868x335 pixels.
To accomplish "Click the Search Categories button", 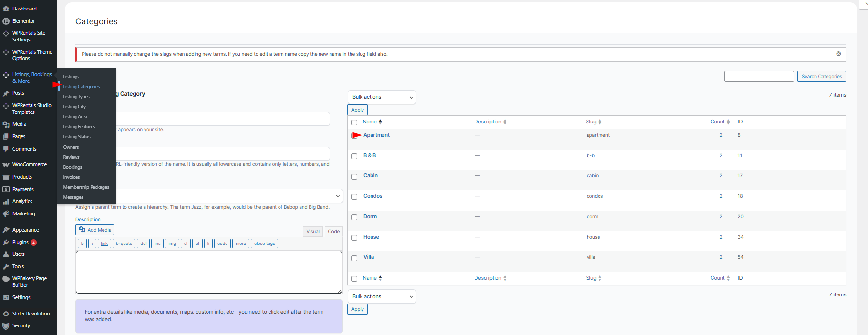I will point(821,77).
